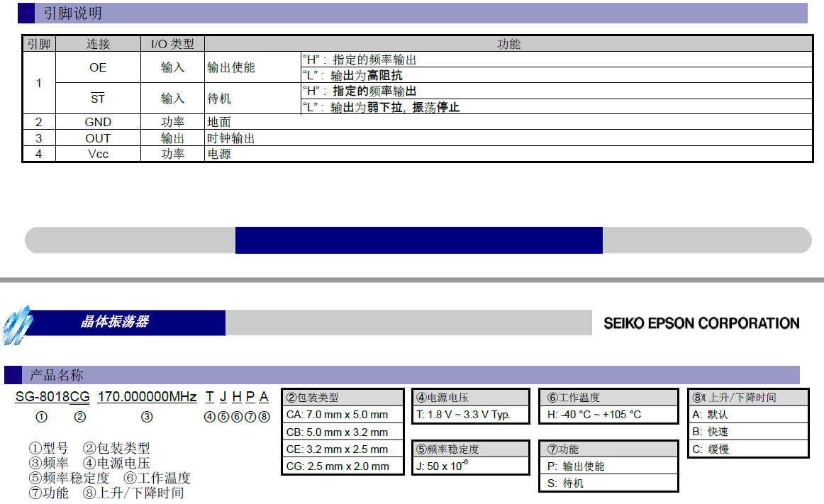Click the Vcc connection cell
824x504 pixels.
click(x=99, y=154)
